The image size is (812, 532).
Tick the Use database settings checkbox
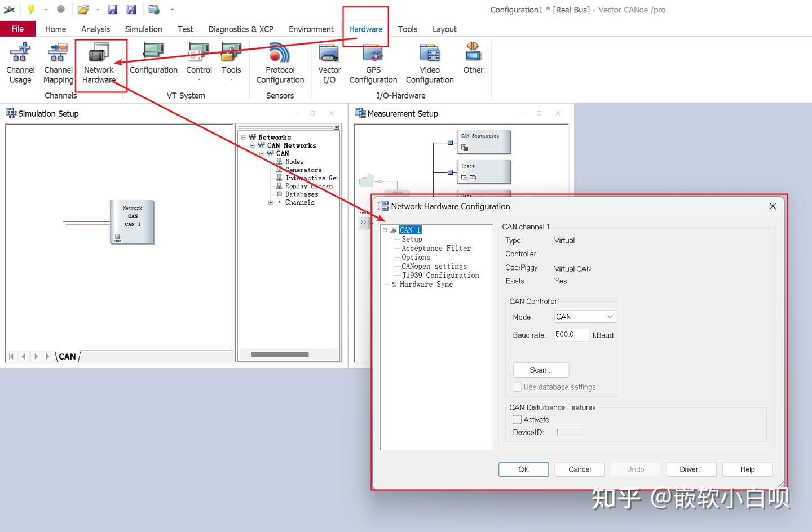point(517,387)
